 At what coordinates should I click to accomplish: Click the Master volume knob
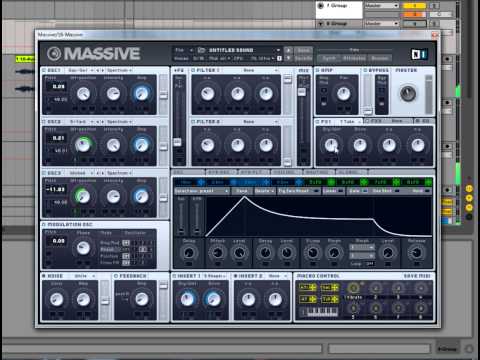point(408,93)
